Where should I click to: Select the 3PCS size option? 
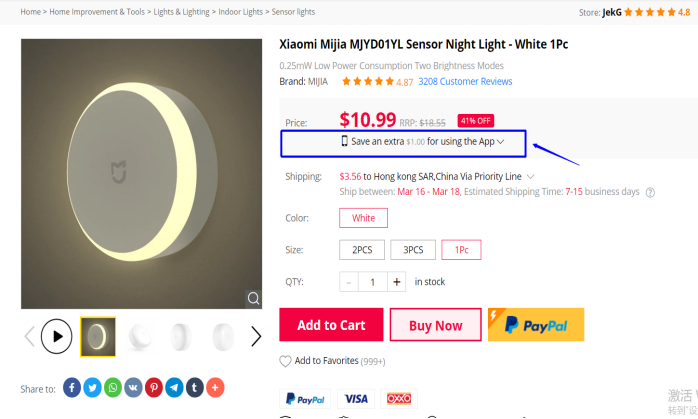click(x=413, y=250)
